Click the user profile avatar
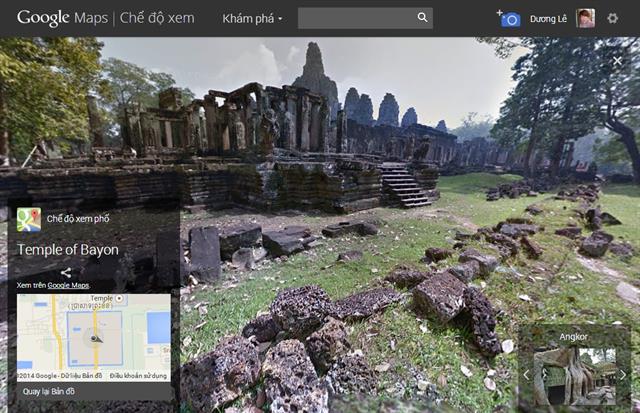 click(585, 18)
